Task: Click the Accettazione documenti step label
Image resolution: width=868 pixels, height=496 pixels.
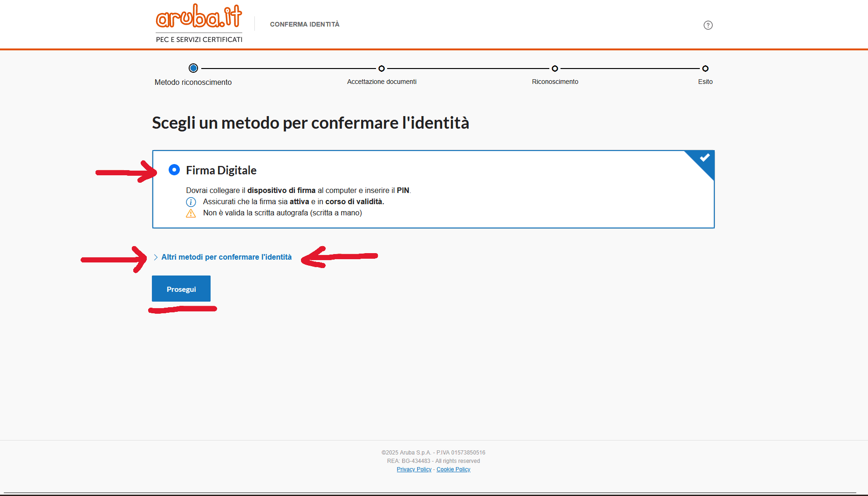Action: coord(382,82)
